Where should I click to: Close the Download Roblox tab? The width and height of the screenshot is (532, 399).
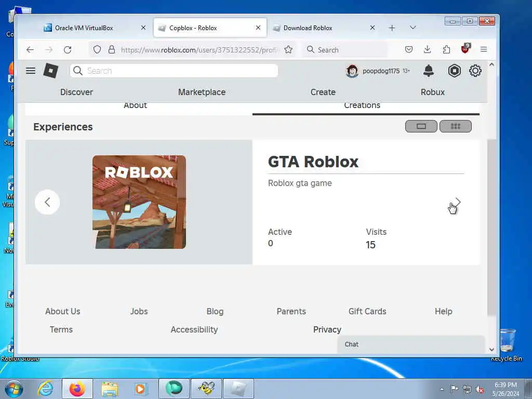[x=373, y=28]
